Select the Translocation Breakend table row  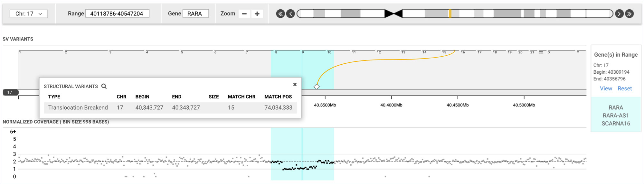170,107
